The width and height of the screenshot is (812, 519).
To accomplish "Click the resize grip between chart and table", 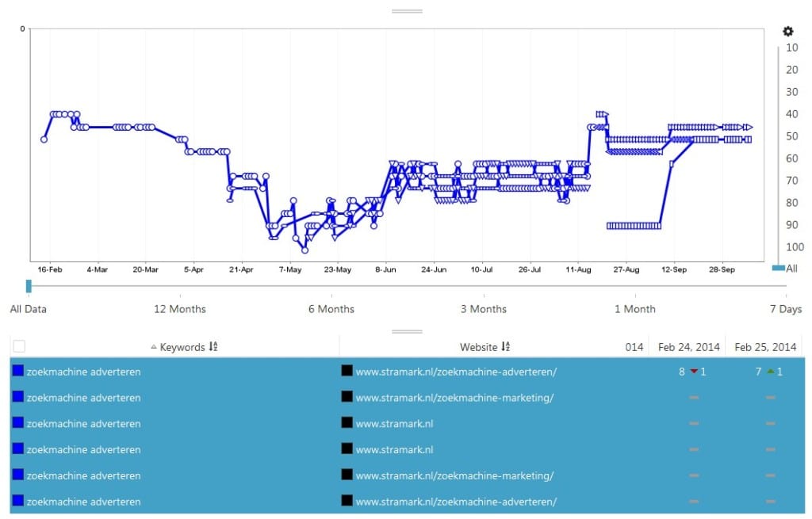I will (407, 332).
